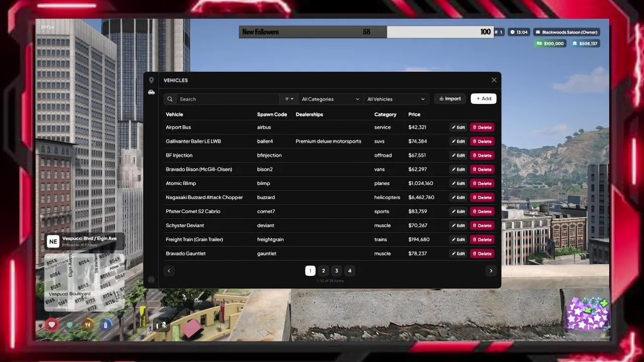Edit the Nagasaki Buzzard Attack Chopper entry
This screenshot has height=362, width=644.
click(458, 198)
